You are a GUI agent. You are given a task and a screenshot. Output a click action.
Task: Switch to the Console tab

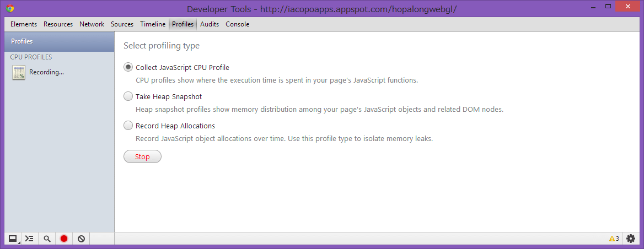click(x=238, y=24)
